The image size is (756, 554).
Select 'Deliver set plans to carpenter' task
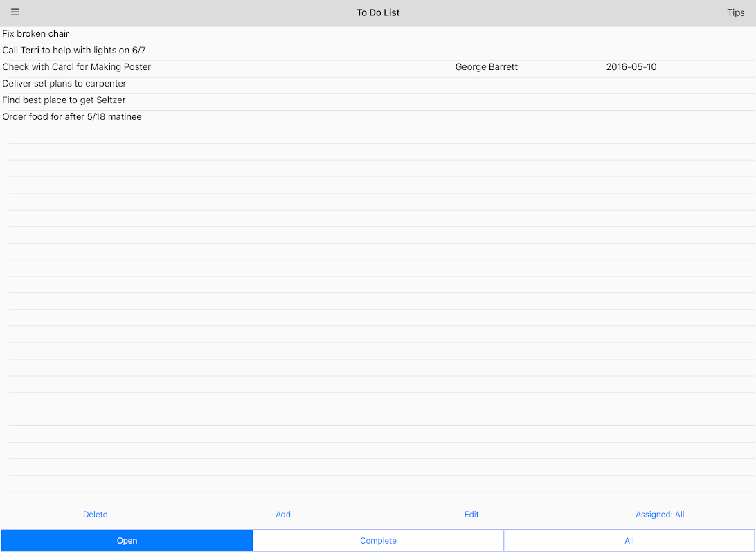(x=378, y=85)
